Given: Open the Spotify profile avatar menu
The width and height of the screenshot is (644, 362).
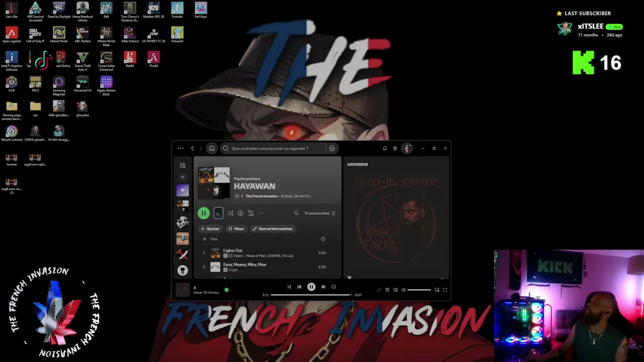Looking at the screenshot, I should point(407,148).
